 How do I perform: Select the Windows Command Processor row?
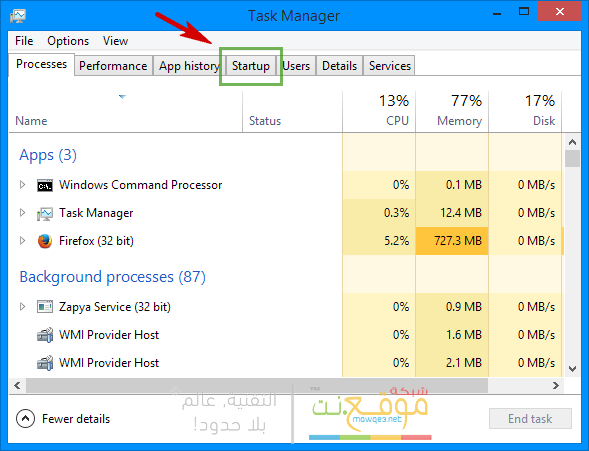point(286,185)
